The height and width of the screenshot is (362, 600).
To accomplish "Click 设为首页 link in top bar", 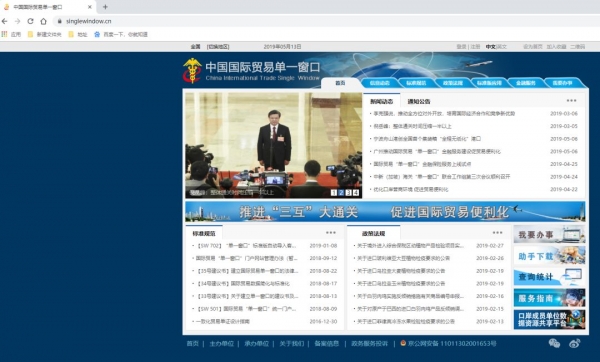I will click(533, 47).
